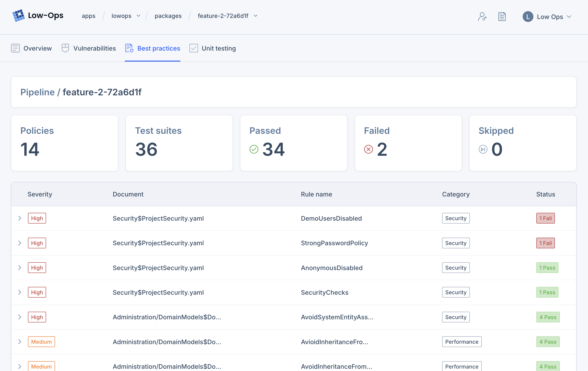Viewport: 588px width, 371px height.
Task: Click the Vulnerabilities shield icon
Action: point(65,48)
